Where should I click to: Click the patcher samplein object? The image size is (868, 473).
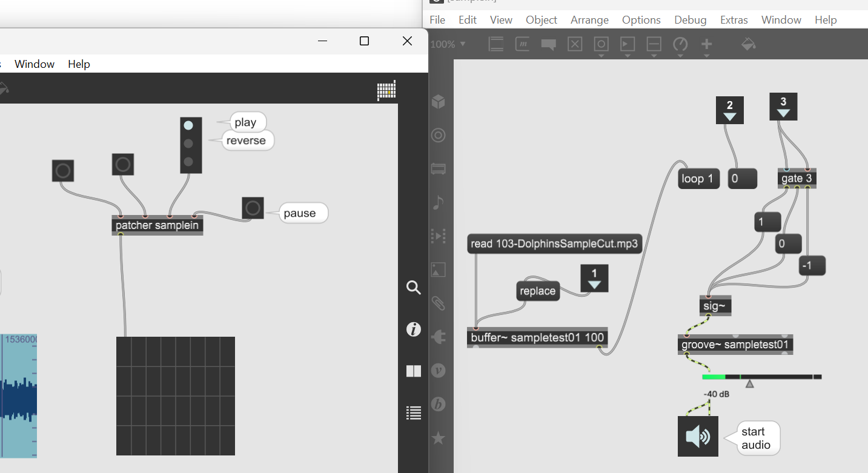click(157, 225)
